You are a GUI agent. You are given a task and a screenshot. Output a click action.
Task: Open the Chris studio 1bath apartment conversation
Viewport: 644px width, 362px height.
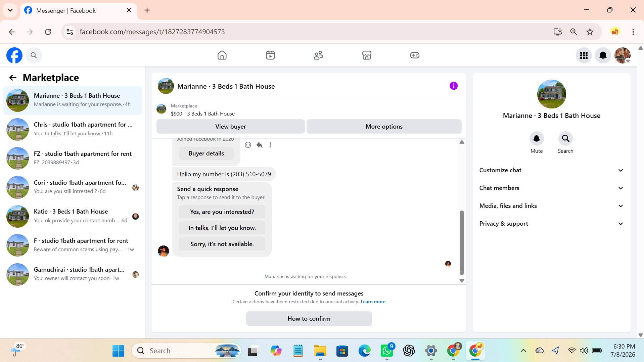point(73,129)
